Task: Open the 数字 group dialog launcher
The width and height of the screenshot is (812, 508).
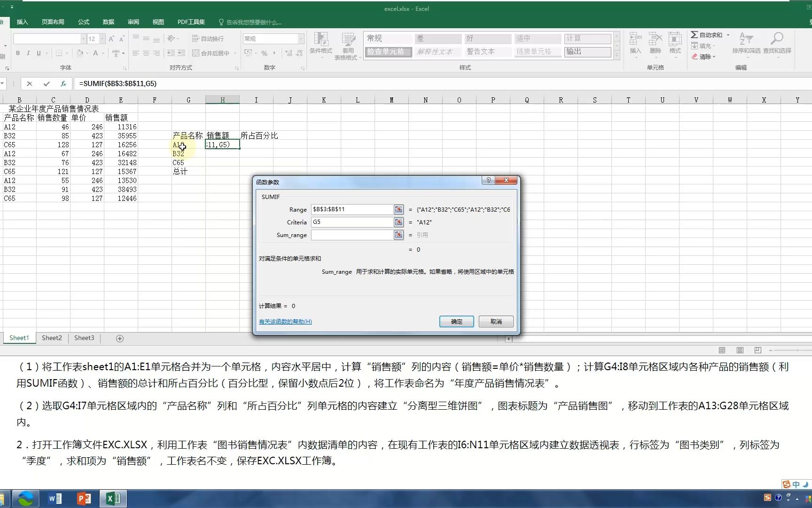Action: [x=302, y=68]
